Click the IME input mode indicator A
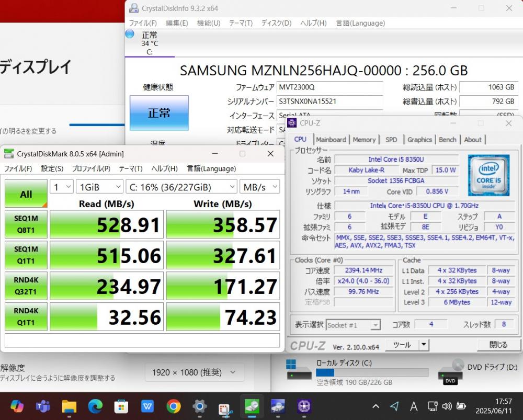The image size is (523, 420). pyautogui.click(x=414, y=406)
